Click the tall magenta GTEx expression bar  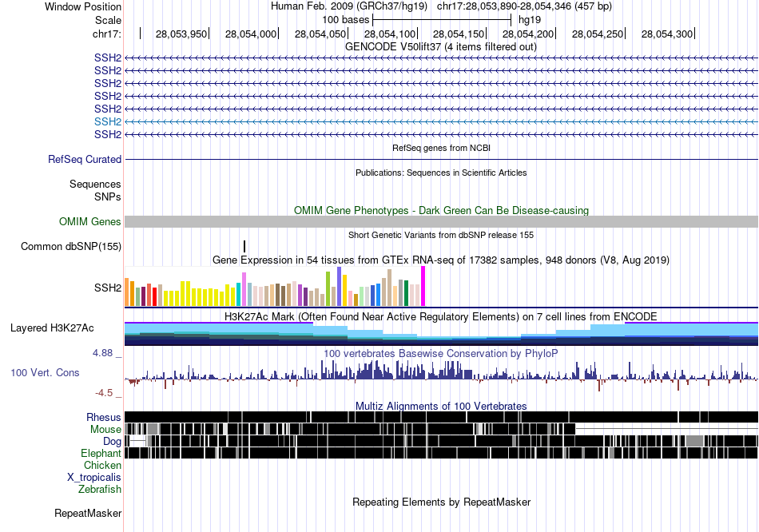423,286
